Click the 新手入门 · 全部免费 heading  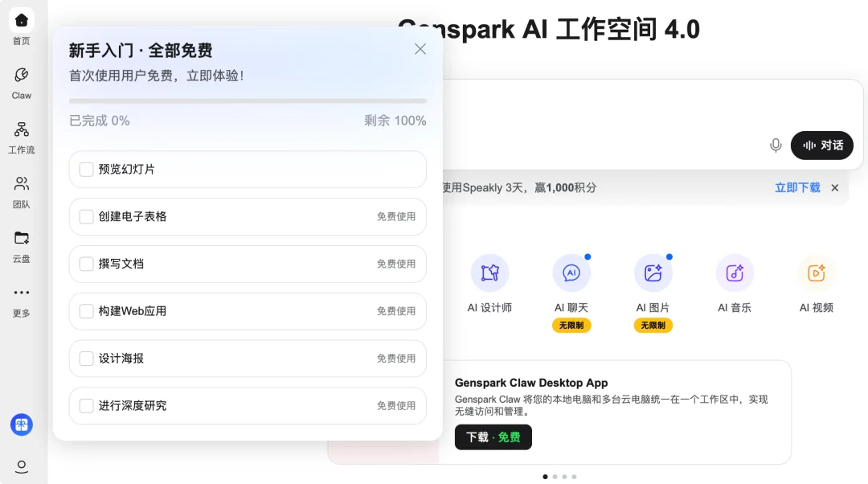[x=141, y=51]
